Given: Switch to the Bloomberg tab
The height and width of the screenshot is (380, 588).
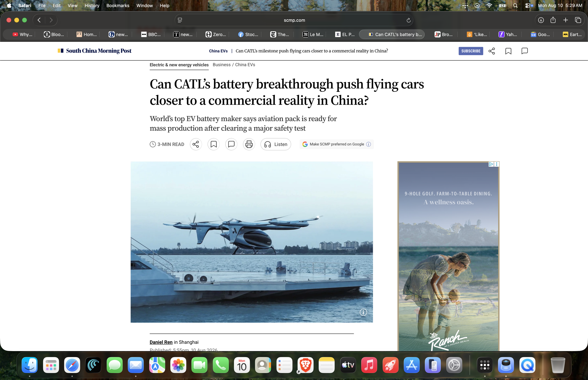Looking at the screenshot, I should [54, 35].
